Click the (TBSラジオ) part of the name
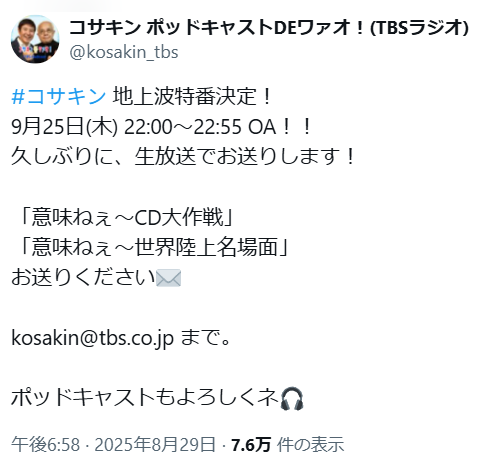 420,28
